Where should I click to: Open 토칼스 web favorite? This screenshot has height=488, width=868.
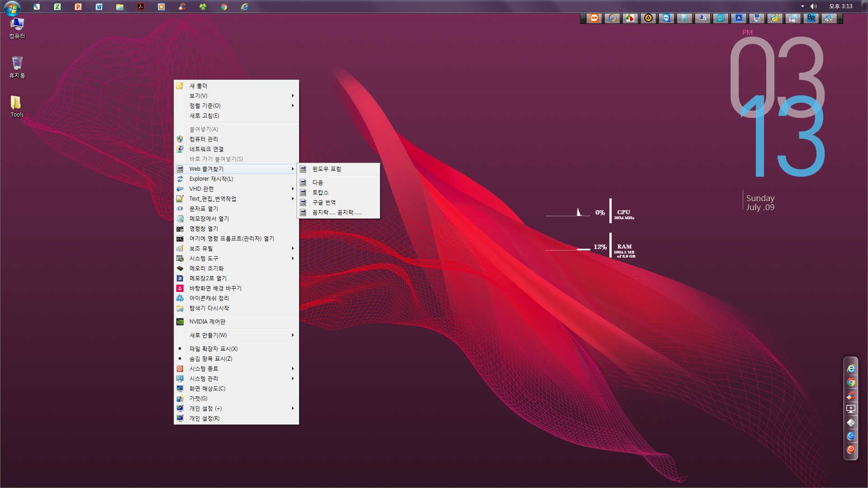coord(338,192)
